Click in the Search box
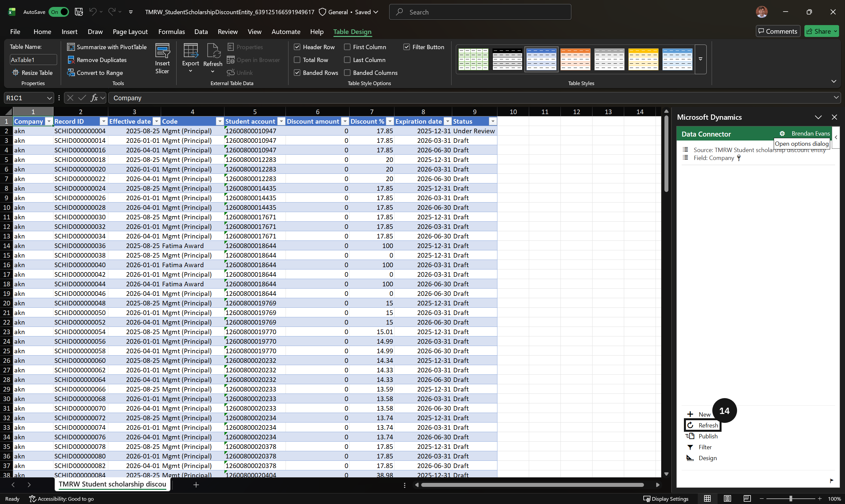The image size is (845, 504). [x=480, y=12]
